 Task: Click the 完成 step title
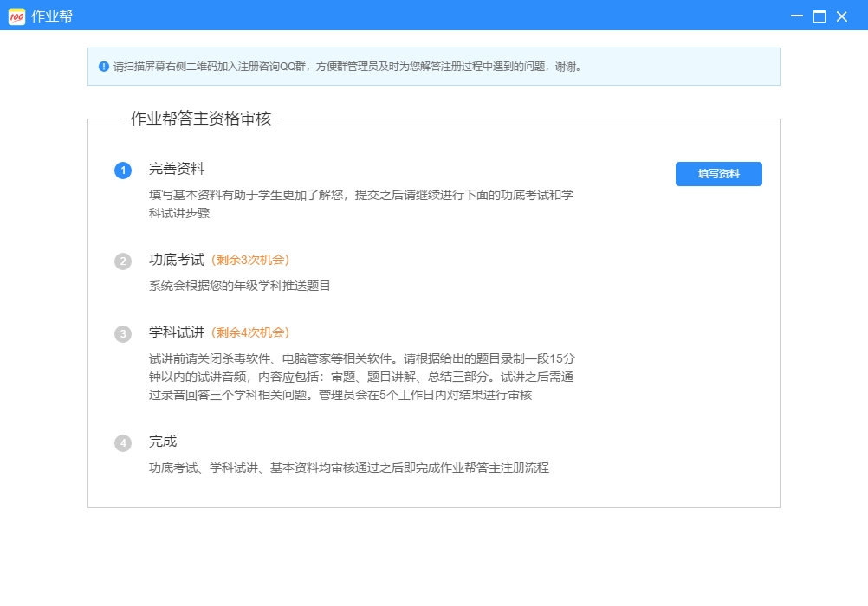[x=163, y=442]
